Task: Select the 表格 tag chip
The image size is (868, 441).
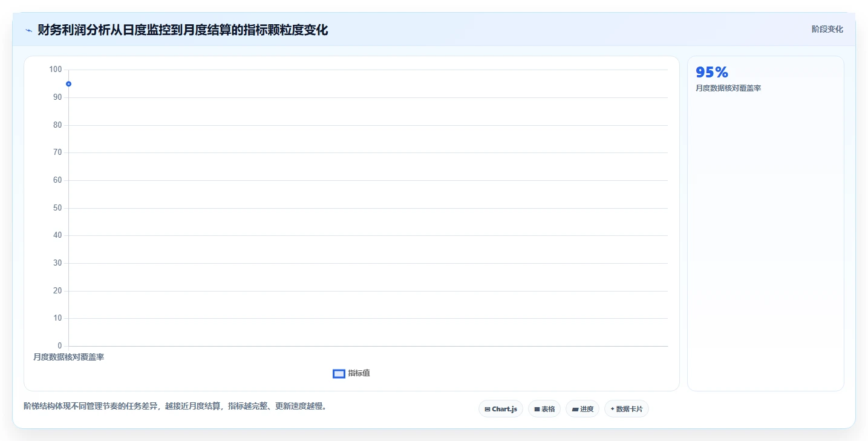Action: (544, 409)
